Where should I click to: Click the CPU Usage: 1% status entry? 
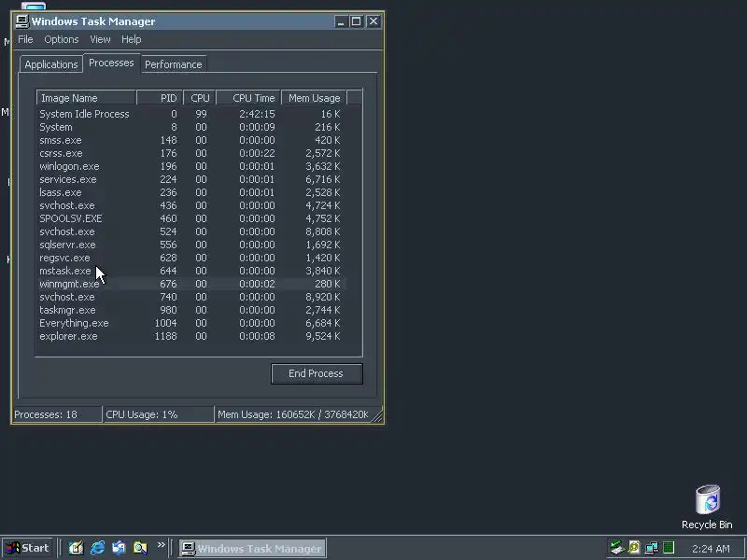[x=158, y=414]
